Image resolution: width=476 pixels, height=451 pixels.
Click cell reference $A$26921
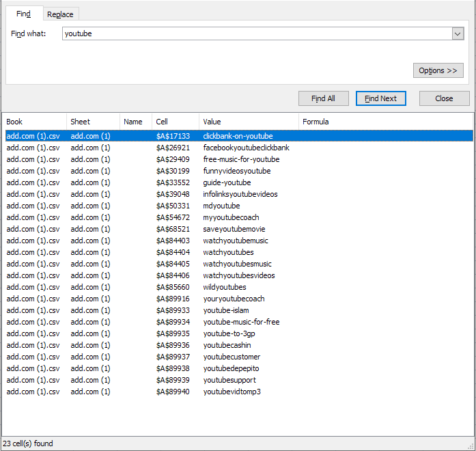coord(173,148)
